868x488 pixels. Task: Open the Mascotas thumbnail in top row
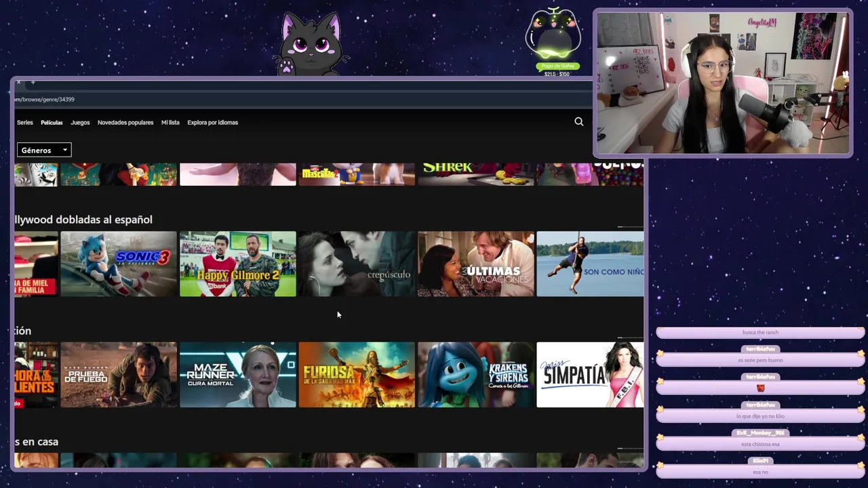tap(357, 174)
